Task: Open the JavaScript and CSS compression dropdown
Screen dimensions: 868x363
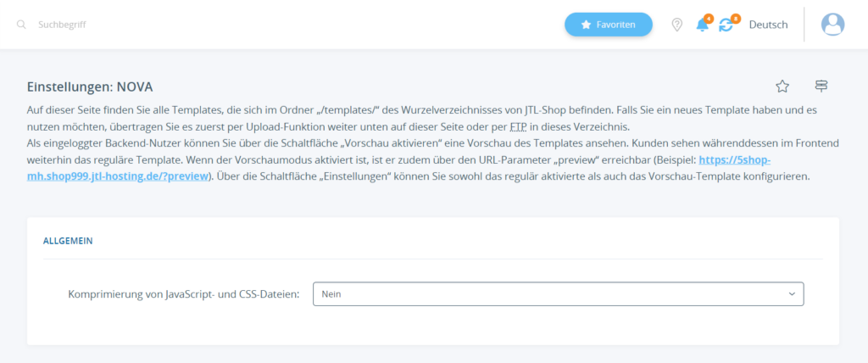Action: 558,294
